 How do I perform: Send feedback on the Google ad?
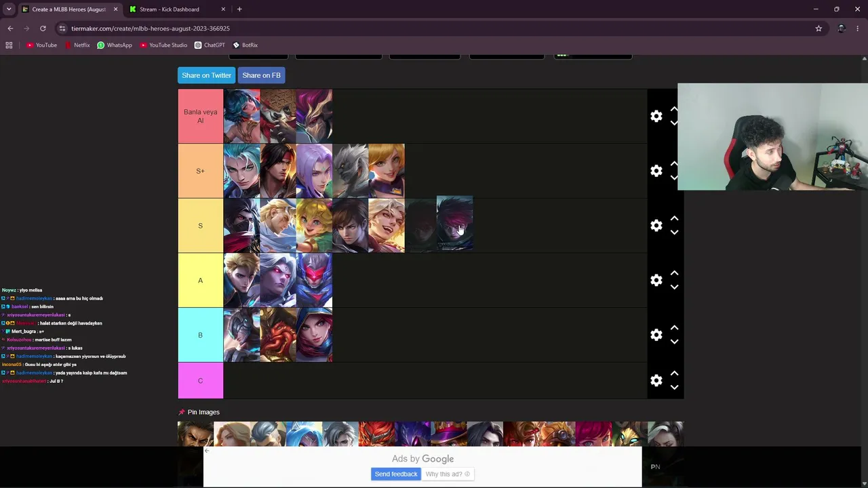(396, 474)
